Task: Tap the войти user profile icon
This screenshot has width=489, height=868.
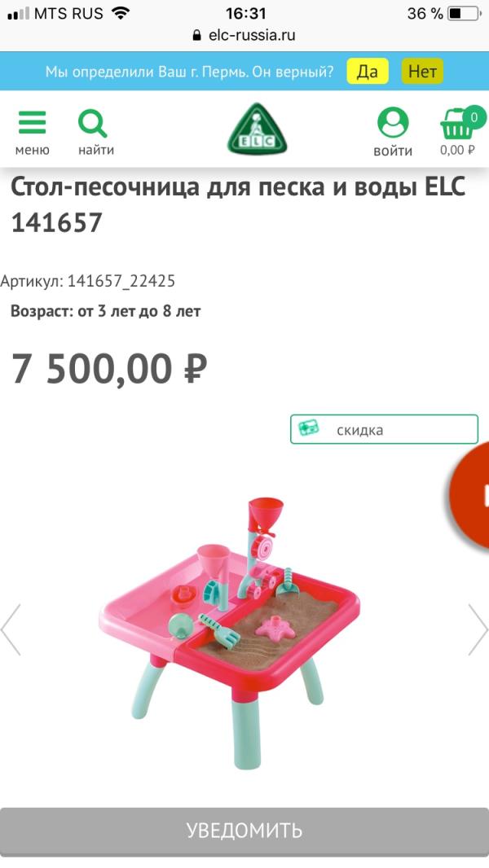Action: pyautogui.click(x=393, y=122)
